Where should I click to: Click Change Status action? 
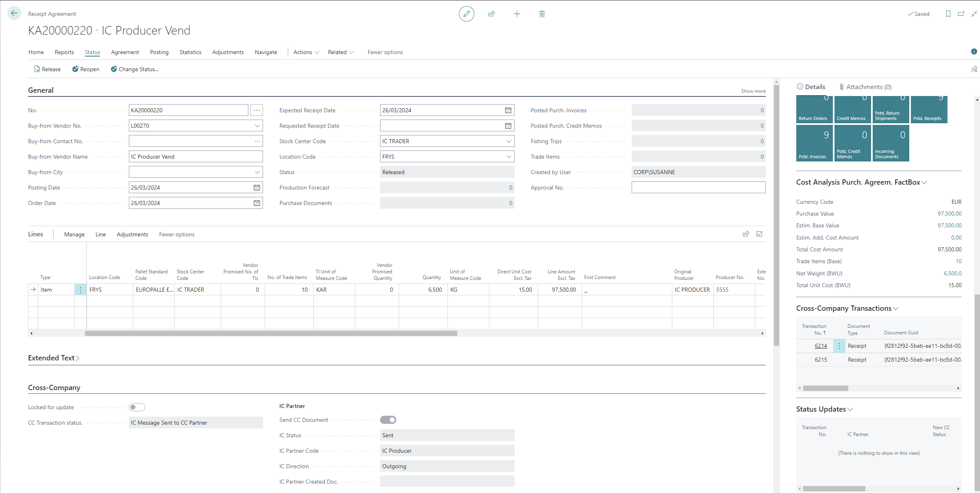(x=135, y=69)
